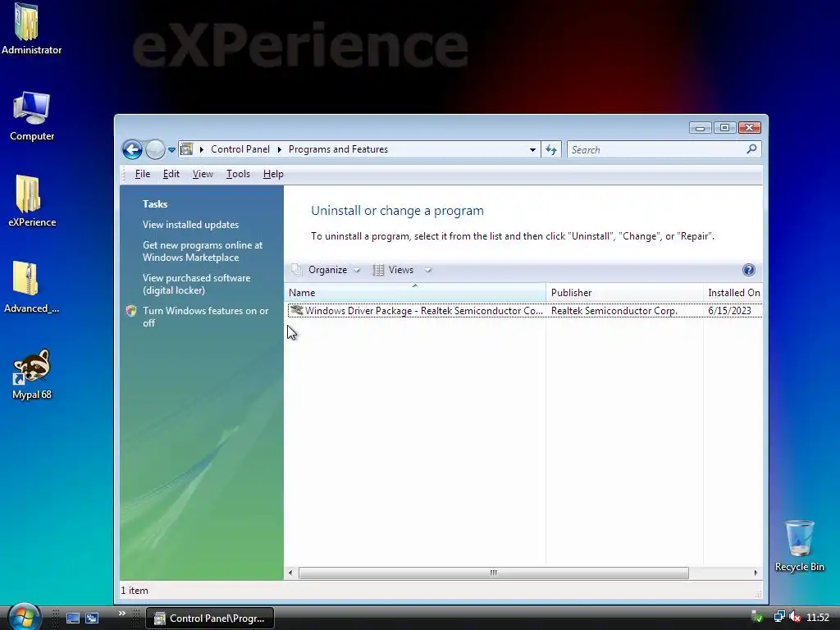Go back with the blue Back arrow
Image resolution: width=840 pixels, height=630 pixels.
[x=132, y=149]
